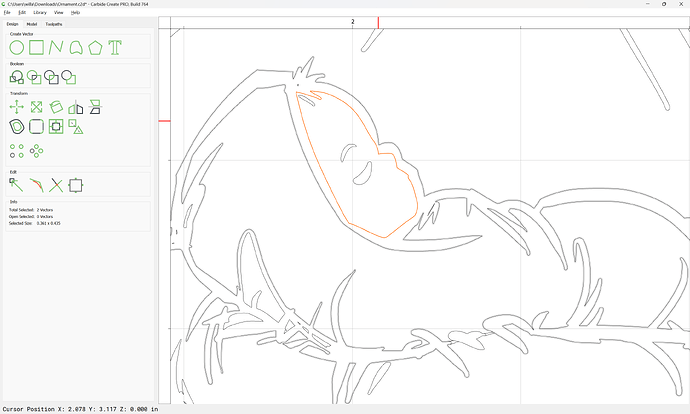
Task: Open the Edit menu
Action: point(22,13)
